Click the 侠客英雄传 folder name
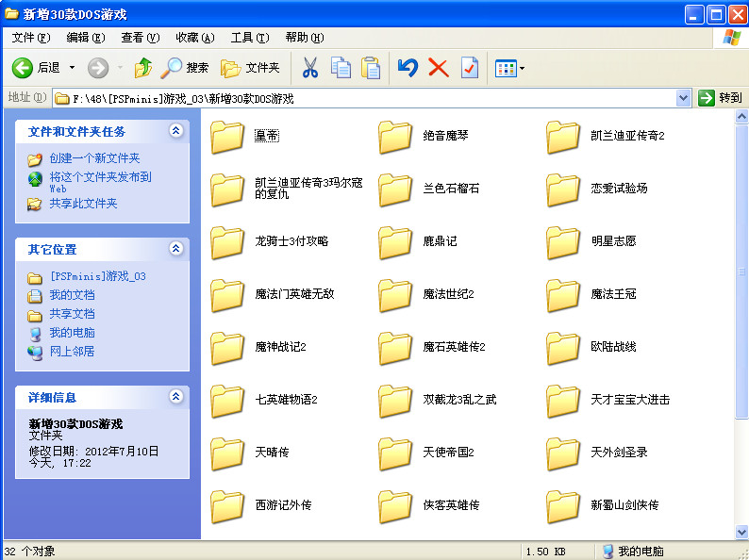Screen dimensions: 749x560 (x=451, y=505)
